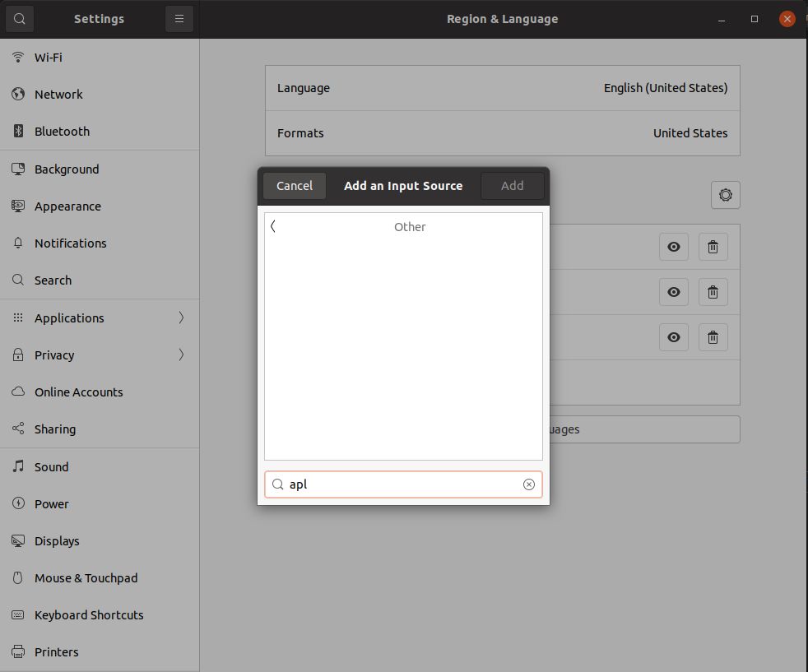Click the Displays monitor icon
This screenshot has height=672, width=808.
click(x=18, y=540)
